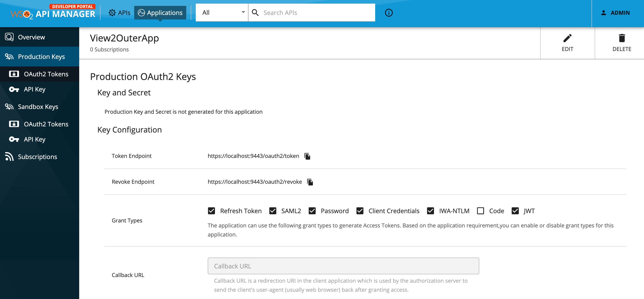Image resolution: width=644 pixels, height=299 pixels.
Task: Toggle the JWT grant type
Action: point(515,211)
